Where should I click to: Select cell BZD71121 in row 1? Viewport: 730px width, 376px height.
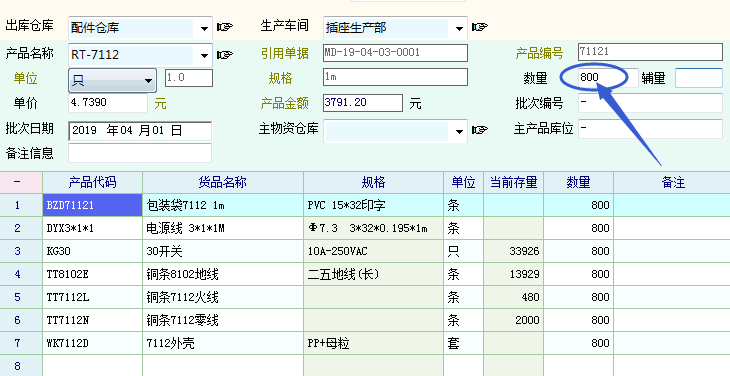tap(92, 205)
